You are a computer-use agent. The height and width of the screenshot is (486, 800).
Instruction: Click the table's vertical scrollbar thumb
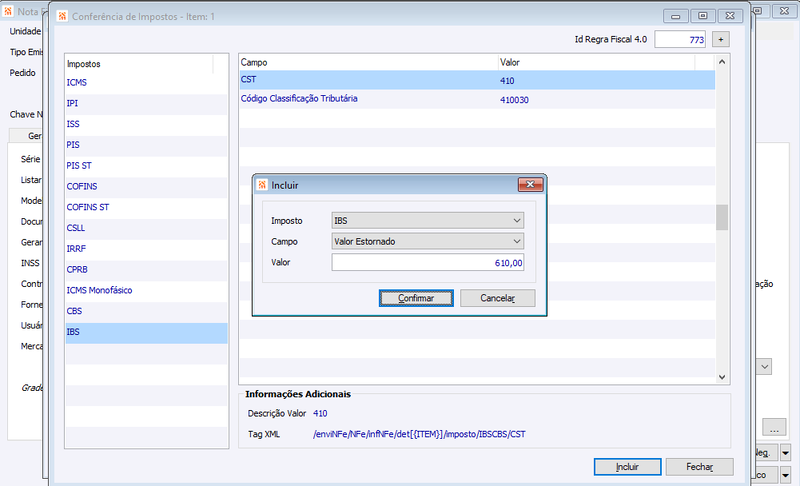coord(722,218)
